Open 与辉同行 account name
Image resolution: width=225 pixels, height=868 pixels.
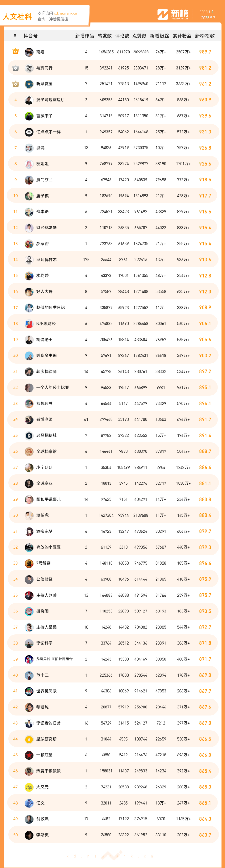pos(44,68)
